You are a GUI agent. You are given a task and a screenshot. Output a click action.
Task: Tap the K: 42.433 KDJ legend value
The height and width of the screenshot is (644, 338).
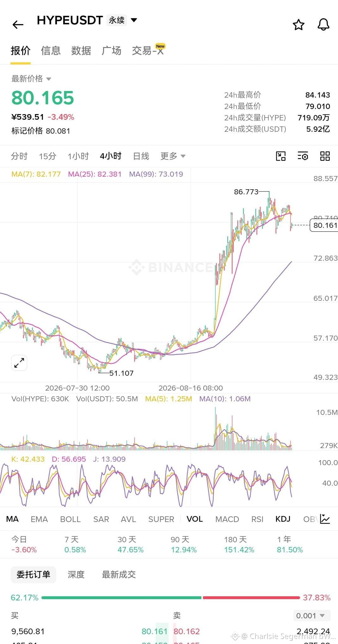(28, 459)
